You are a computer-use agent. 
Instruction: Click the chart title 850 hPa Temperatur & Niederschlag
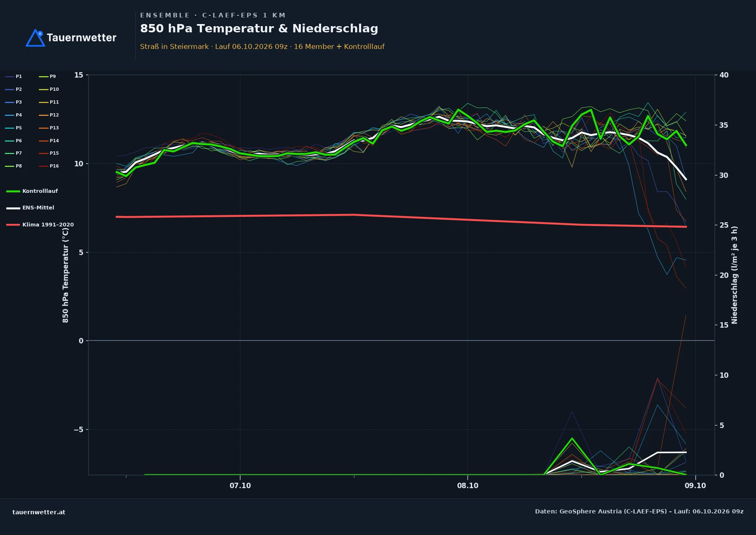[x=259, y=29]
